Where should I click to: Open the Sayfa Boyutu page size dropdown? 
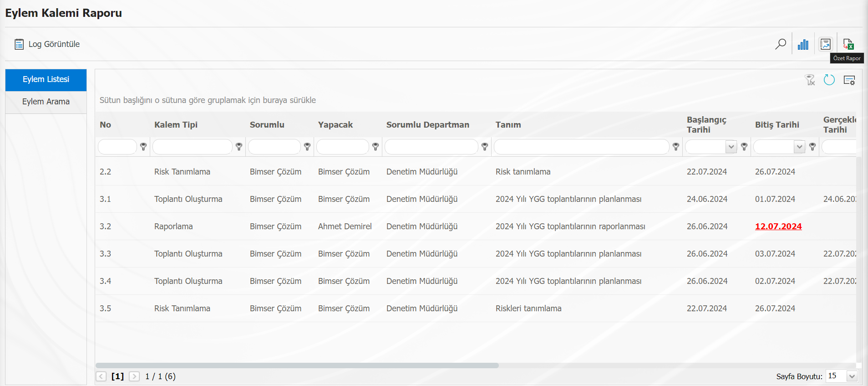pos(852,376)
